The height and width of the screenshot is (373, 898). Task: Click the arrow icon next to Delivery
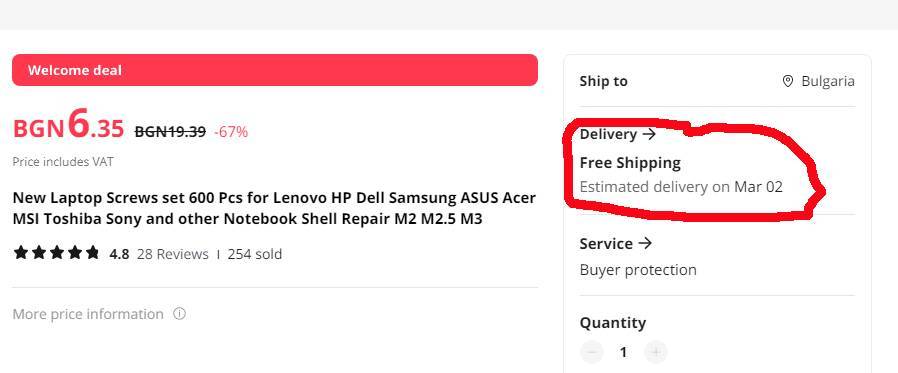pos(649,134)
